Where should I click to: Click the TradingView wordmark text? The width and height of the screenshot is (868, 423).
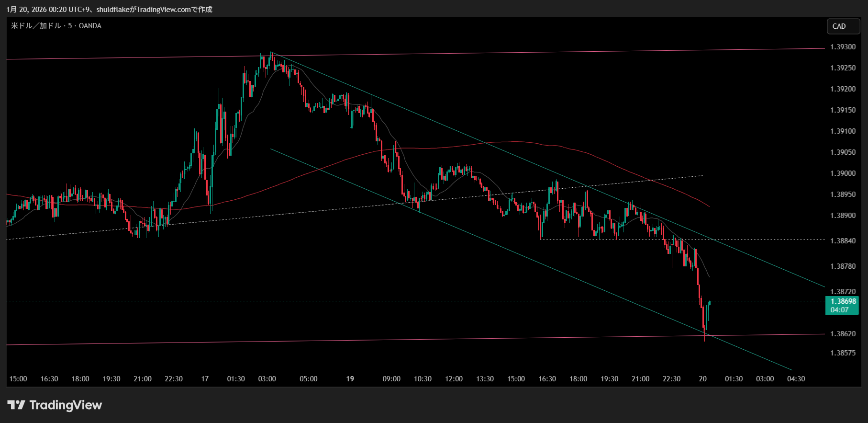tap(66, 405)
